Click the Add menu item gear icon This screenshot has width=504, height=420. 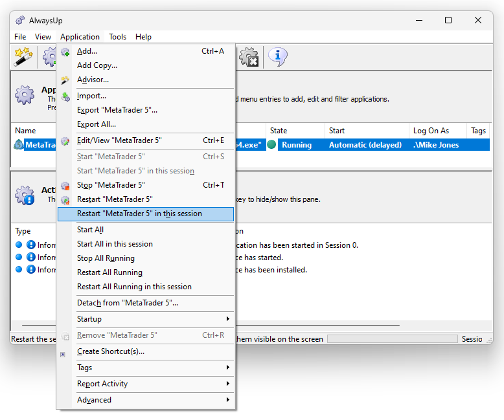coord(65,51)
